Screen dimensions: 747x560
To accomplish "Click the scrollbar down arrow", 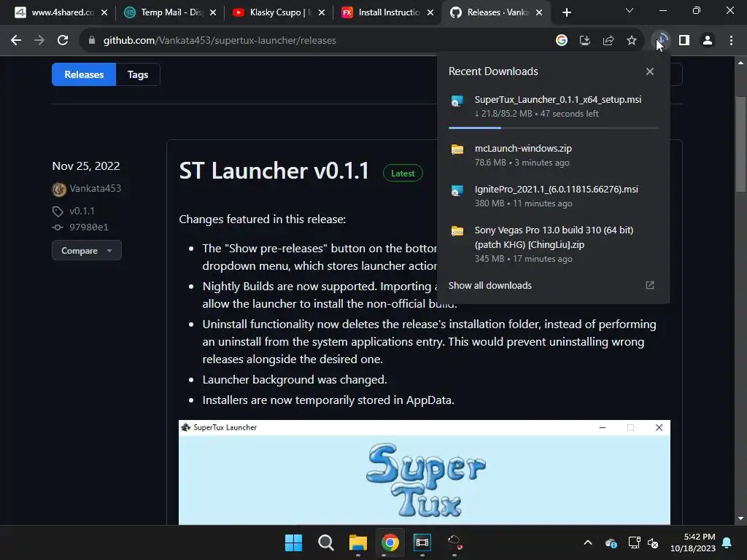I will click(x=740, y=518).
